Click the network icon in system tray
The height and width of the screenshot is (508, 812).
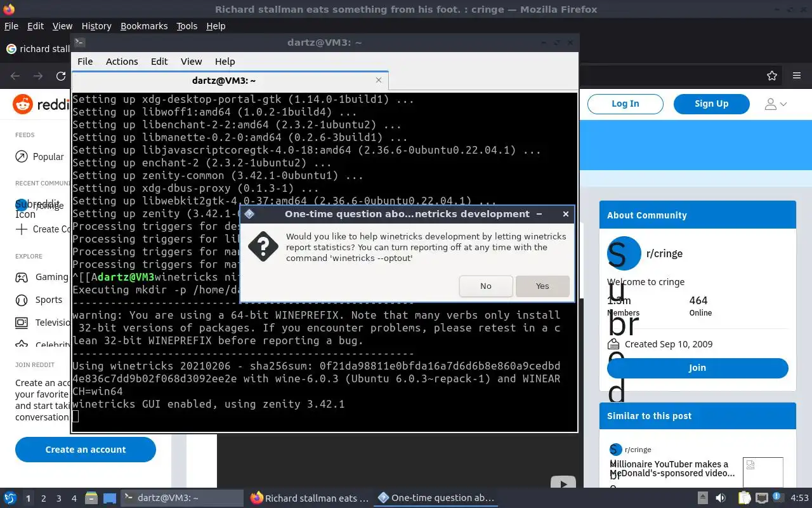761,498
